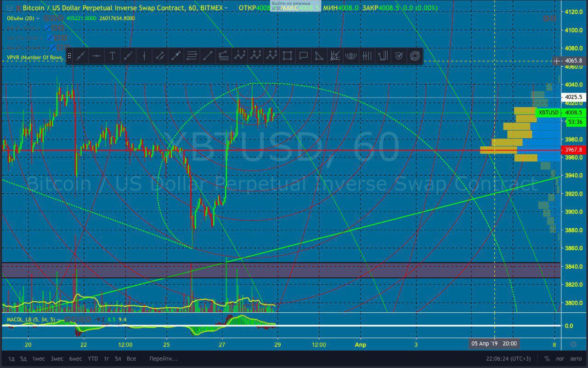This screenshot has height=368, width=588.
Task: Expand the Объём (20) indicator menu
Action: click(x=38, y=18)
